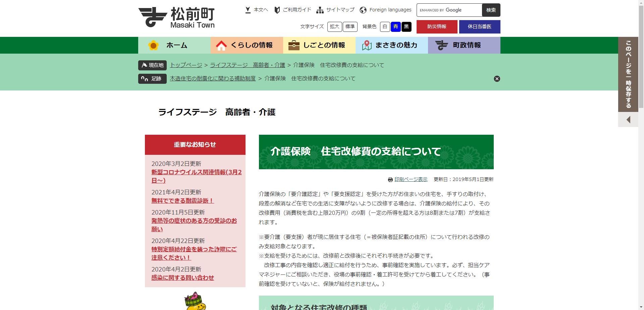Image resolution: width=644 pixels, height=310 pixels.
Task: Click the 印刷ページ表示 printer icon
Action: pos(389,179)
